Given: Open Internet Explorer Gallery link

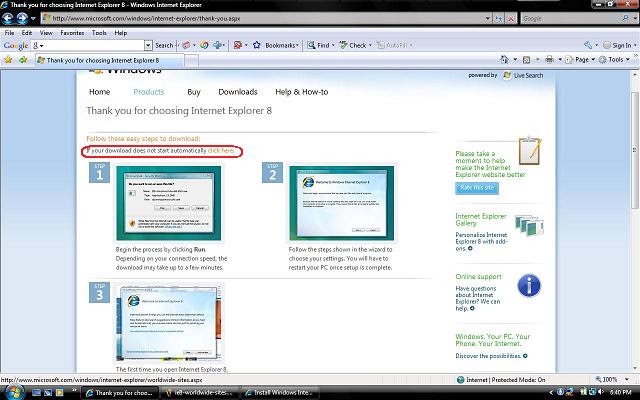Looking at the screenshot, I should (481, 220).
